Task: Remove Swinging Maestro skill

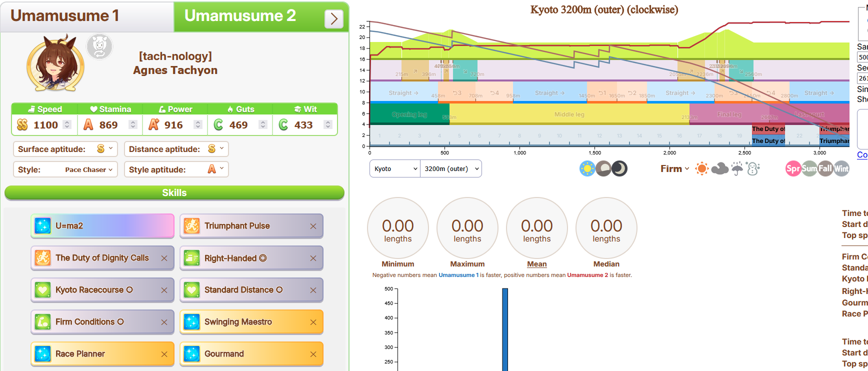Action: tap(313, 322)
